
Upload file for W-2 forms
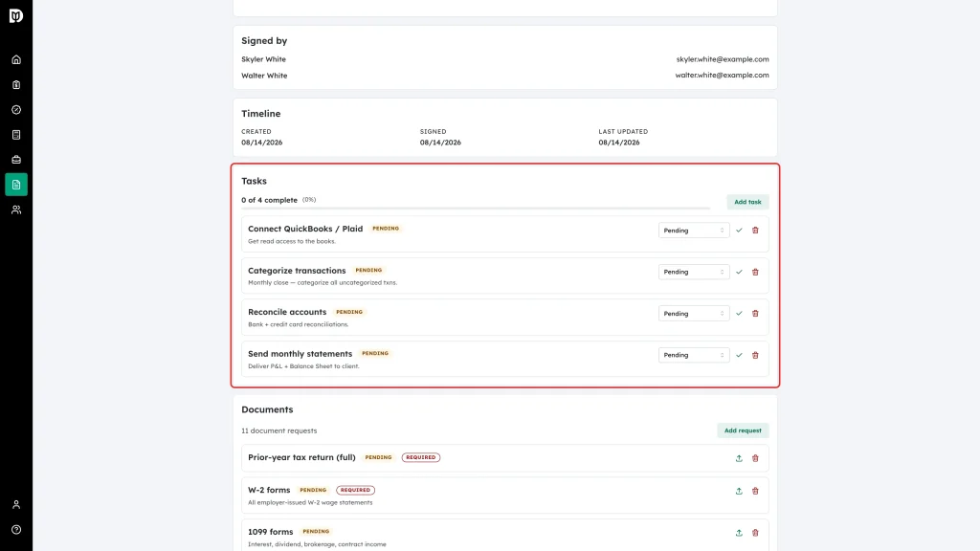[739, 491]
